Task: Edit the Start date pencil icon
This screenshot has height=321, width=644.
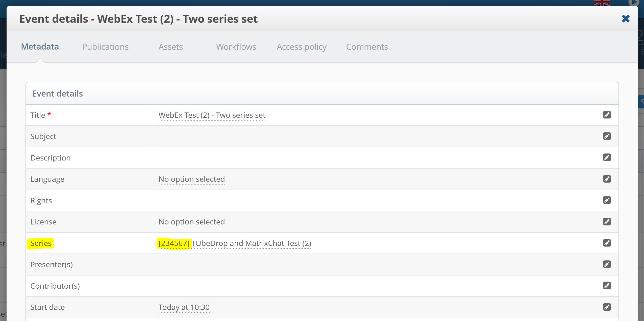Action: [607, 307]
